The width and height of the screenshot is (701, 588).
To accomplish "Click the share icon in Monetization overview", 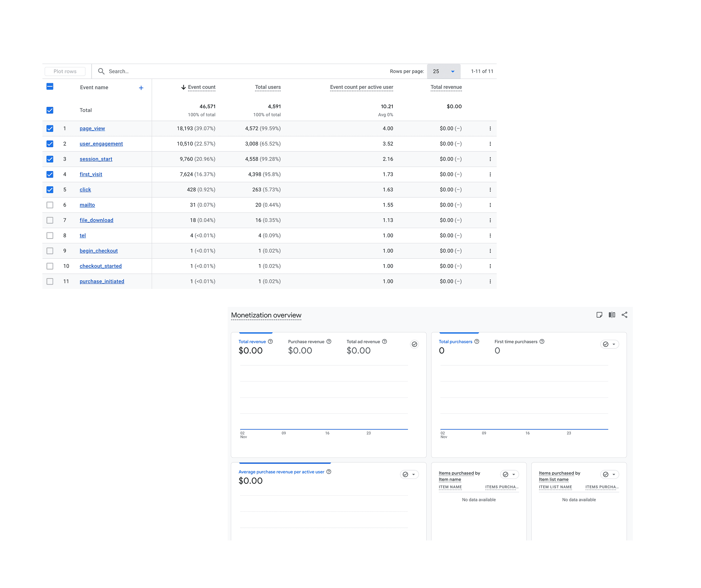I will pyautogui.click(x=624, y=315).
